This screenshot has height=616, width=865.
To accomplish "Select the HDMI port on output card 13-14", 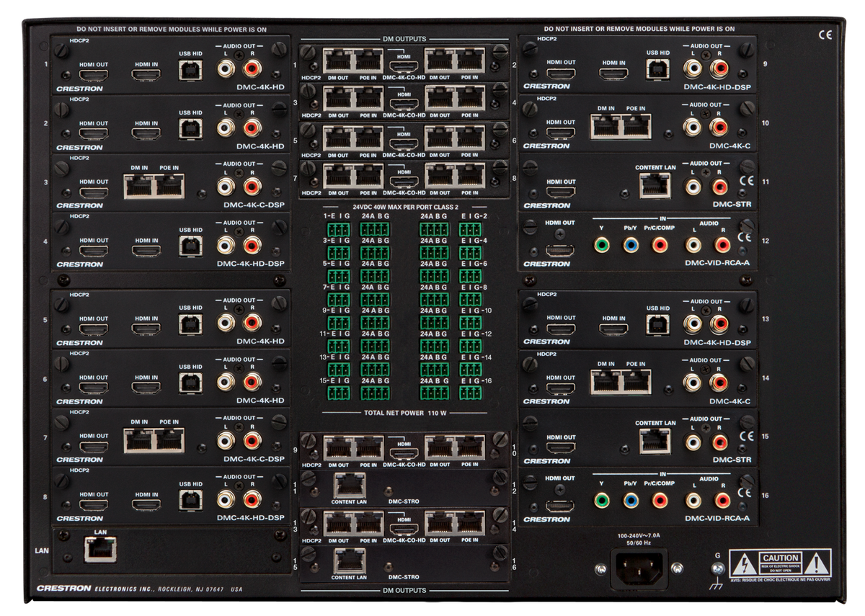I will (x=404, y=528).
